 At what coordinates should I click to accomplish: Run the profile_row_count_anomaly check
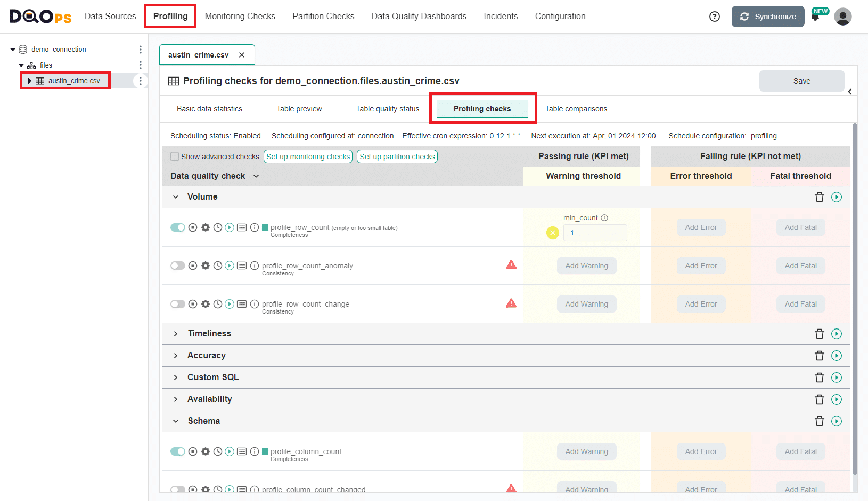tap(230, 265)
